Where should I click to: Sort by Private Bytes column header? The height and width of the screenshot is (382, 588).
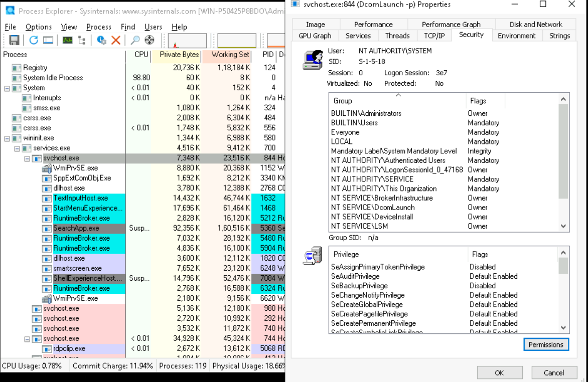coord(177,55)
